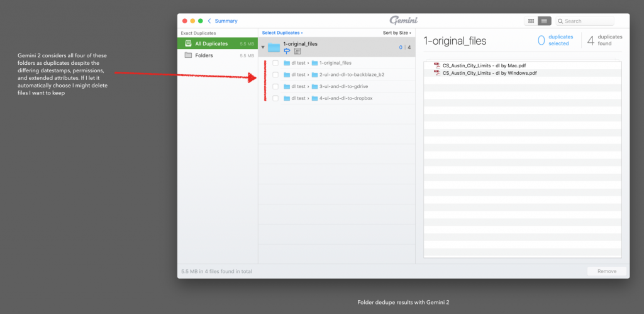Image resolution: width=644 pixels, height=314 pixels.
Task: Click the signpost locations icon under 1-original_files
Action: (x=287, y=51)
